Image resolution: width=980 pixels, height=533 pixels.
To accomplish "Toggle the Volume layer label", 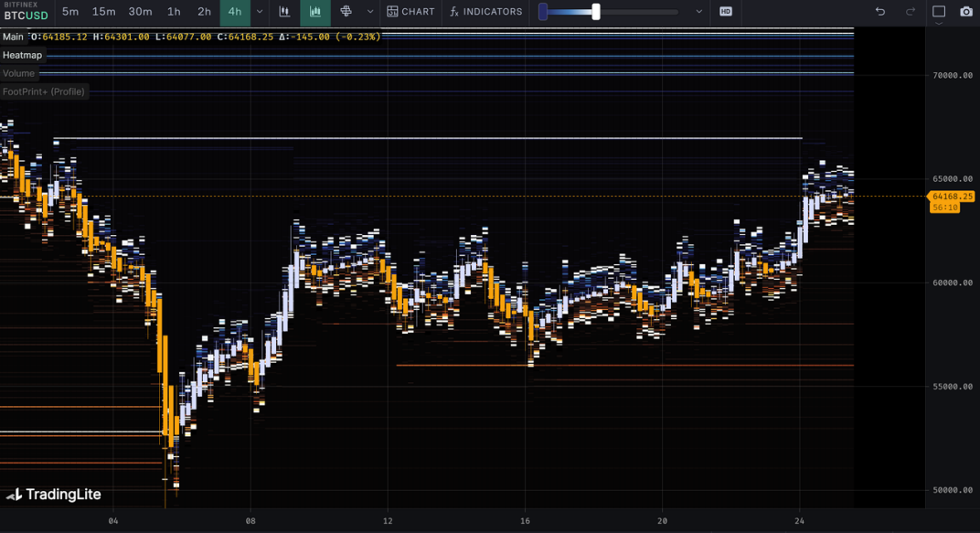I will pyautogui.click(x=18, y=73).
